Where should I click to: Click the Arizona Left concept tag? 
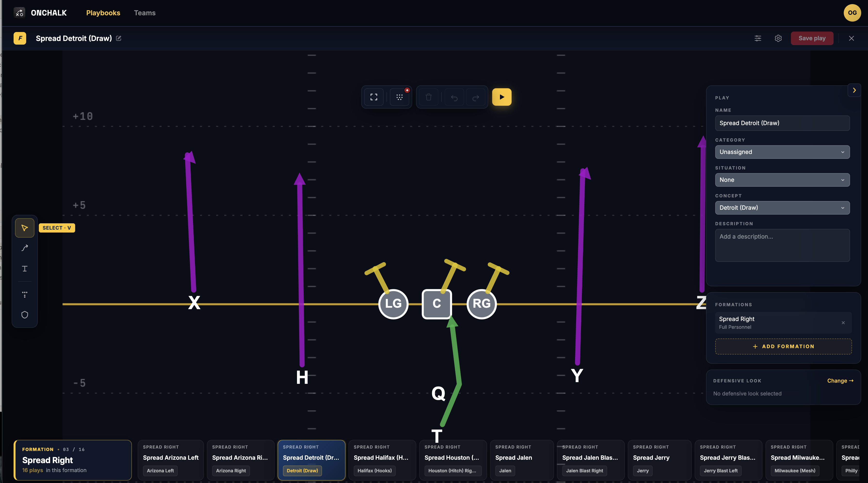[161, 471]
